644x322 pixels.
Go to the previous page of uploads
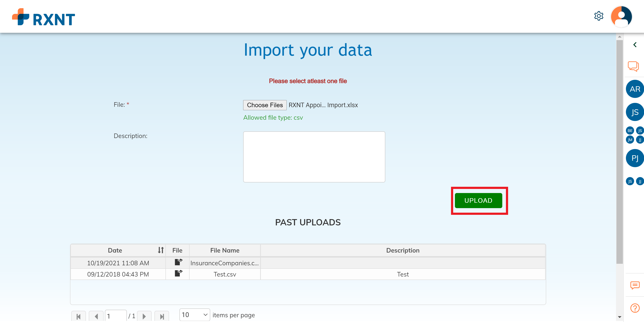(x=96, y=316)
